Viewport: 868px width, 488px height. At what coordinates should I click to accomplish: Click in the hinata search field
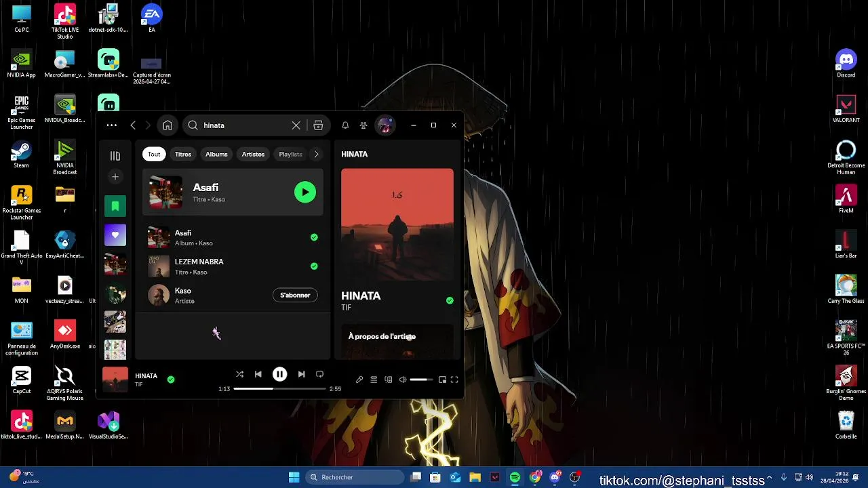pyautogui.click(x=244, y=125)
